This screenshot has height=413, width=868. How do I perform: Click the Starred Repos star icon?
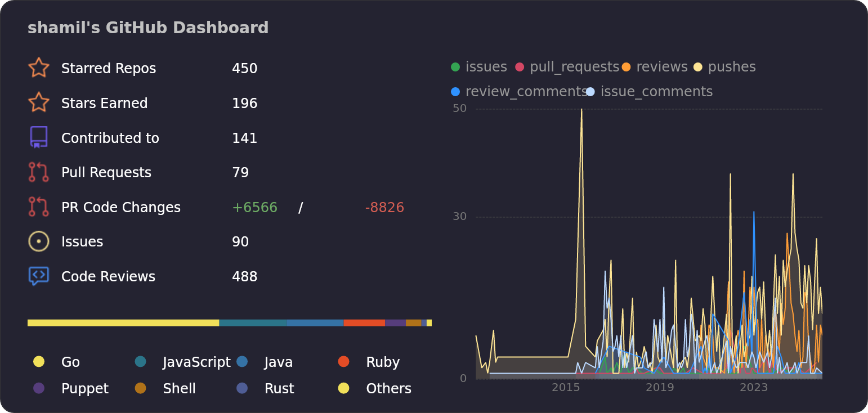tap(38, 68)
